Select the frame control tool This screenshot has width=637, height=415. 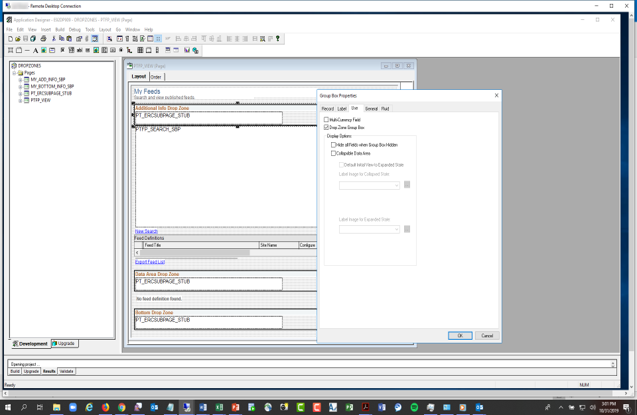pyautogui.click(x=11, y=50)
